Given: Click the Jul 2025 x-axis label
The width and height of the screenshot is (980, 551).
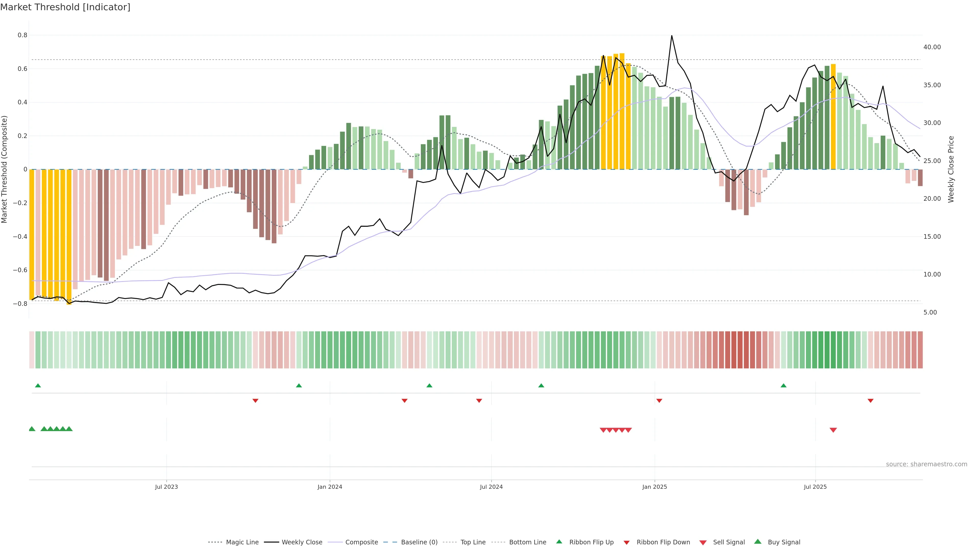Looking at the screenshot, I should tap(815, 487).
